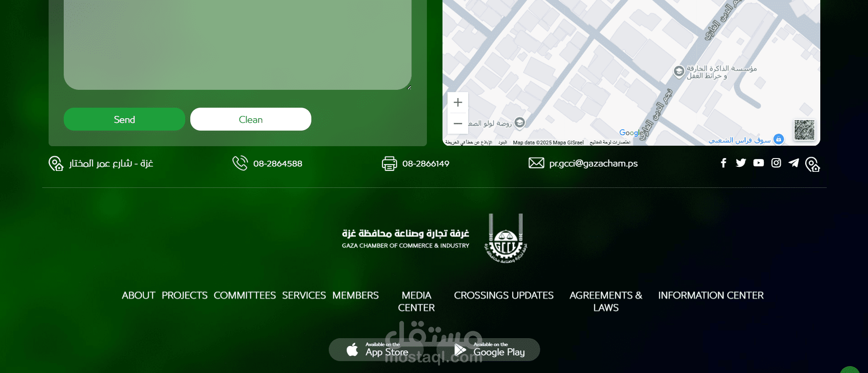
Task: Open the Twitter profile icon
Action: tap(741, 163)
